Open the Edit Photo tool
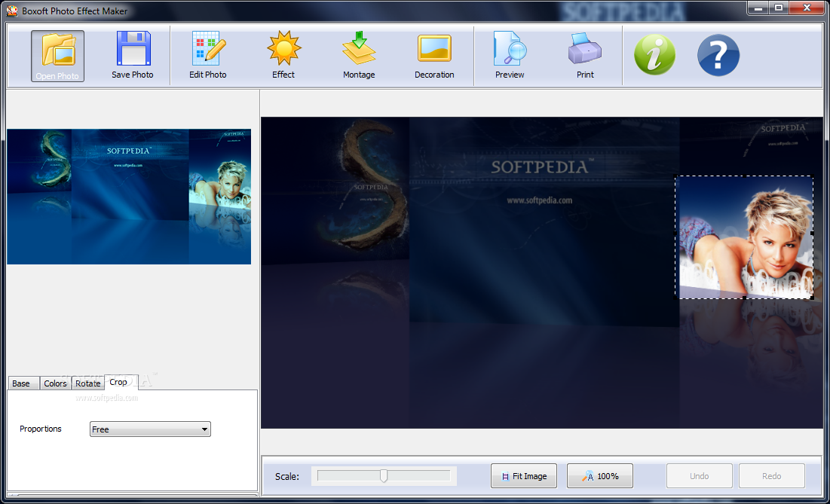The height and width of the screenshot is (504, 830). click(208, 56)
